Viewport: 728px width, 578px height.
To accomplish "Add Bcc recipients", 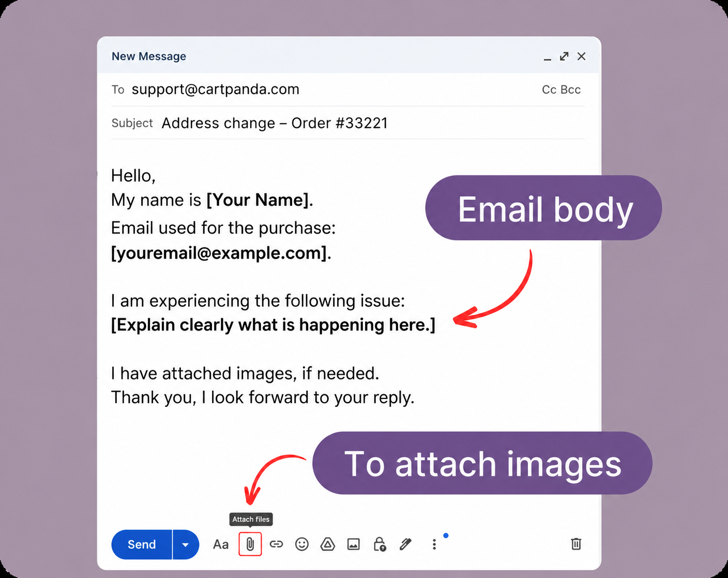I will (571, 90).
